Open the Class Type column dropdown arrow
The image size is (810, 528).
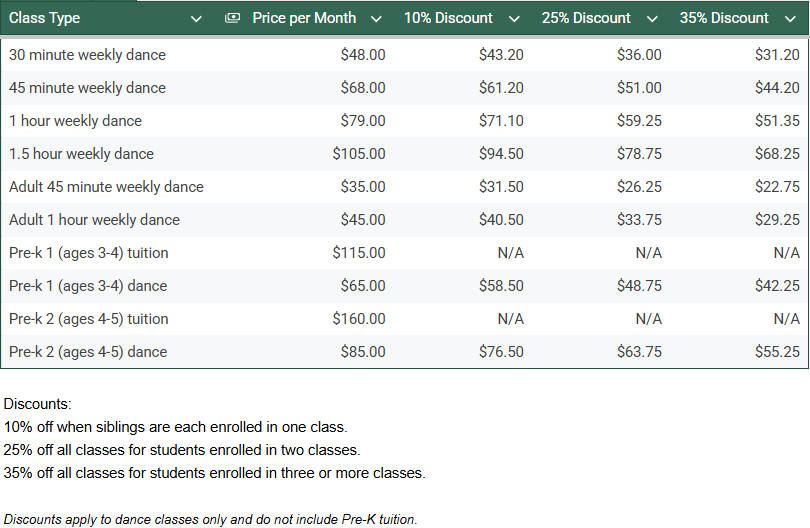pos(196,18)
